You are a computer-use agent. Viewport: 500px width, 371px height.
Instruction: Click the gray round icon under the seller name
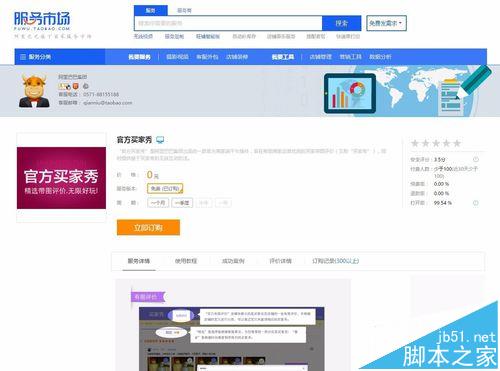[x=85, y=86]
